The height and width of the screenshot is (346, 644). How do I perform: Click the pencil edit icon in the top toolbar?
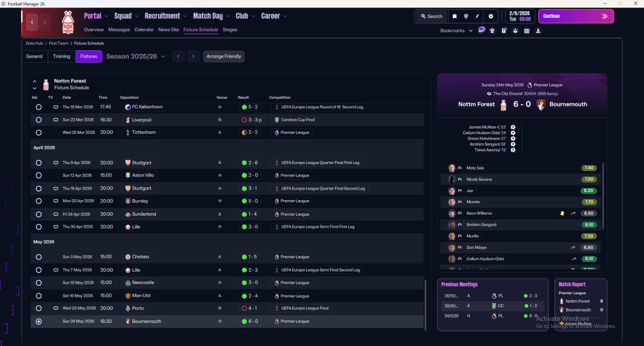(x=477, y=16)
